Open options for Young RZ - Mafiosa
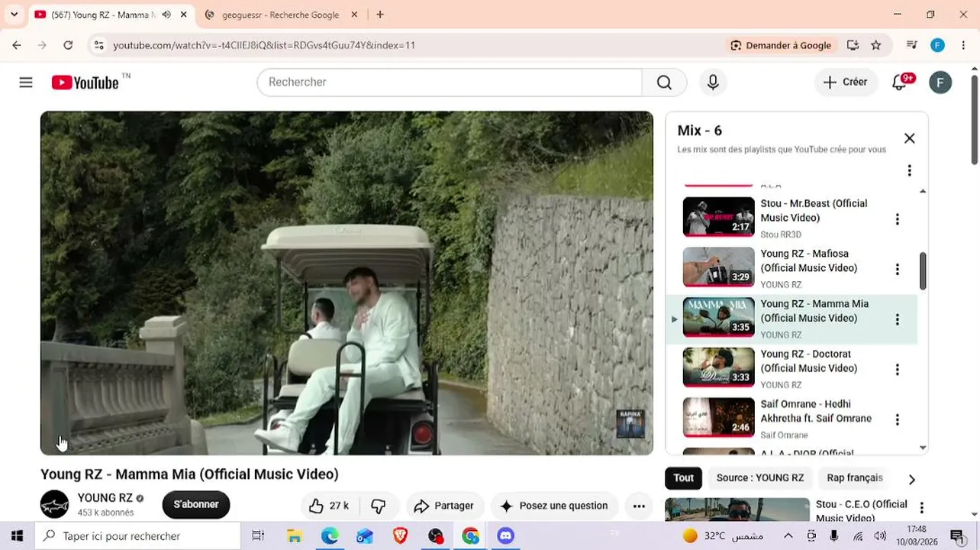The height and width of the screenshot is (550, 980). (x=897, y=269)
